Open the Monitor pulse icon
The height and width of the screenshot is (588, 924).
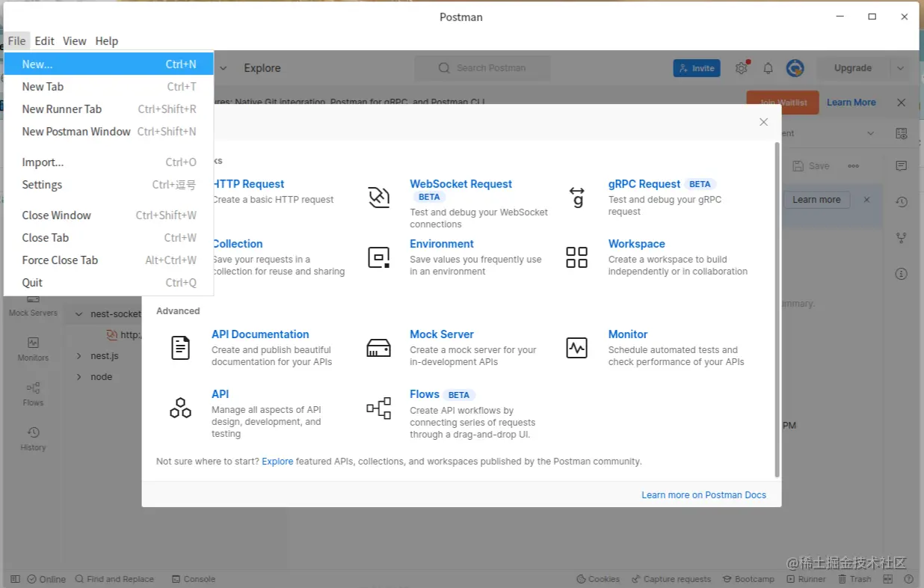[577, 348]
